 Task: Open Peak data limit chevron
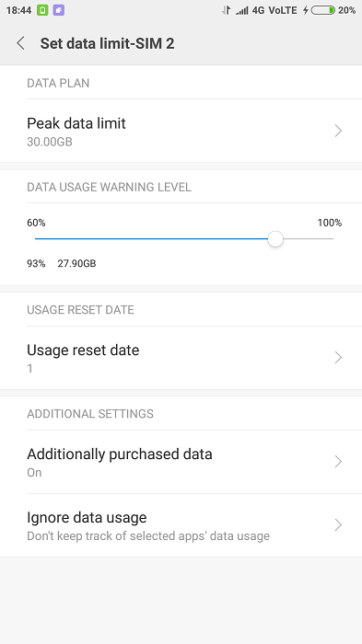pos(338,131)
